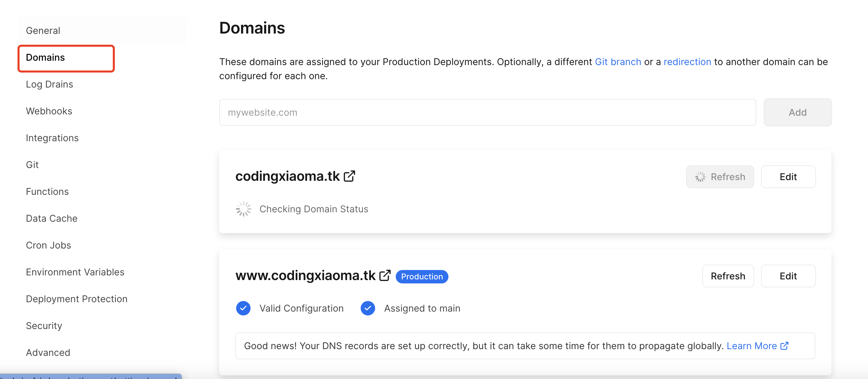The image size is (868, 379).
Task: Open Environment Variables settings
Action: click(x=75, y=272)
